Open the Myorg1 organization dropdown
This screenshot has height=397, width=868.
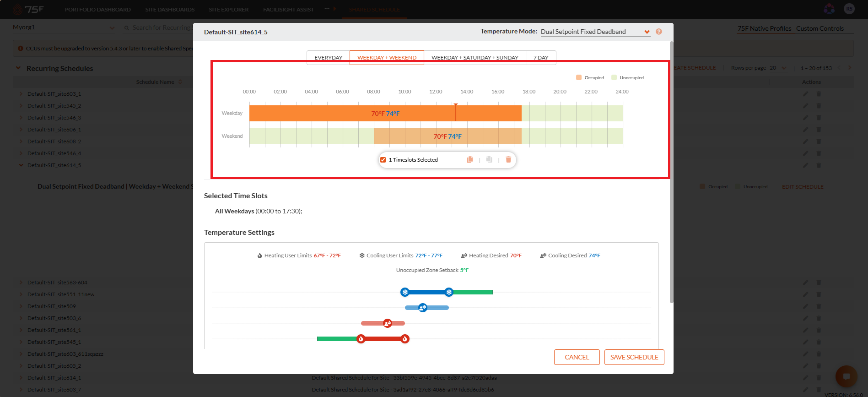click(x=64, y=27)
